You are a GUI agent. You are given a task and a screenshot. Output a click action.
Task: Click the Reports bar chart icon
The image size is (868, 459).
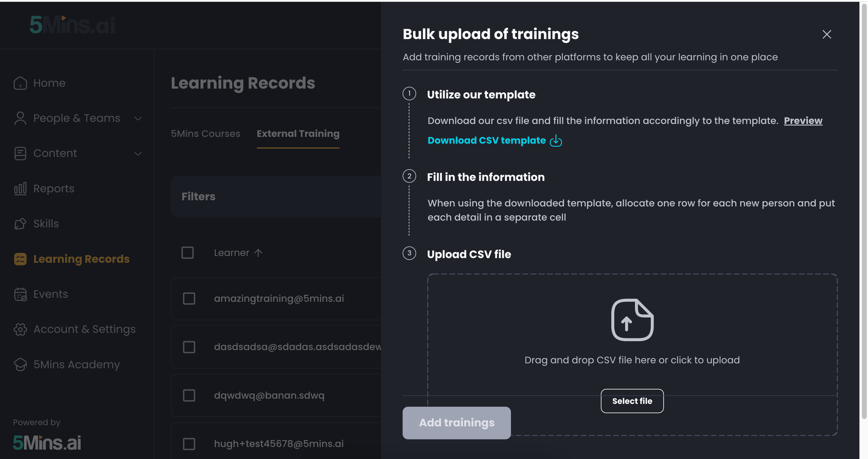coord(20,189)
